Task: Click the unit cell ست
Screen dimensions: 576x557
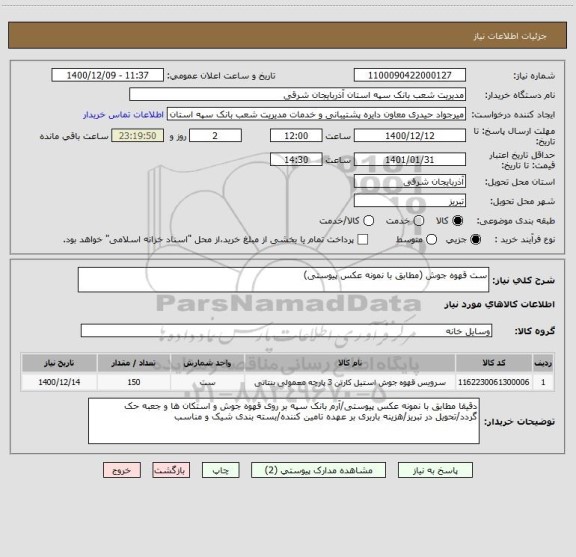Action: point(207,382)
